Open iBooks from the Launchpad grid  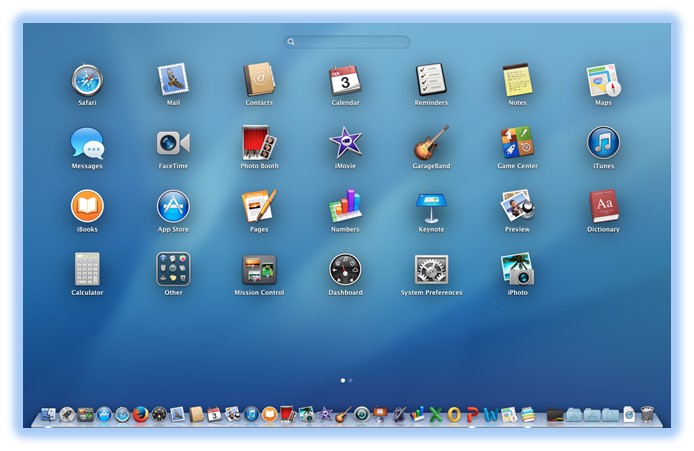click(87, 206)
